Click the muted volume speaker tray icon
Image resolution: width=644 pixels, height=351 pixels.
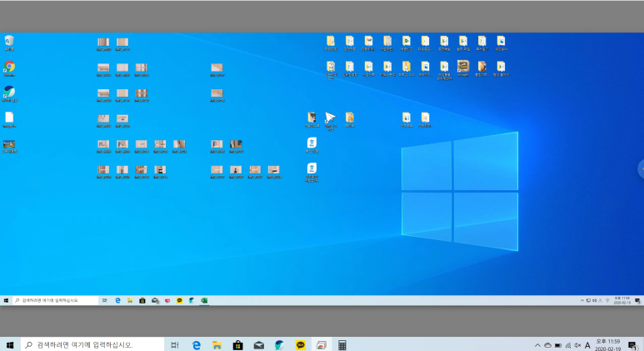click(x=577, y=345)
